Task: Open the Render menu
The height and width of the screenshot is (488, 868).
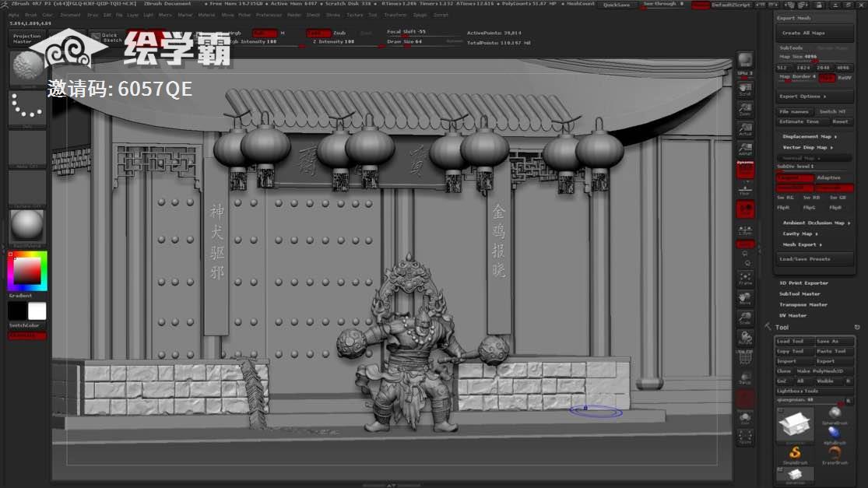Action: (x=294, y=15)
